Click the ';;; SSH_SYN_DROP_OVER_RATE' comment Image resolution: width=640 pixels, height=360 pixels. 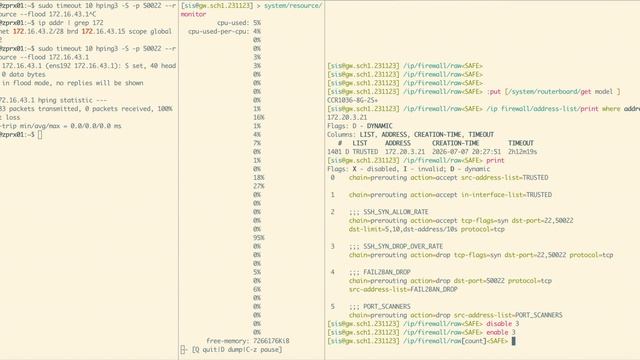(x=396, y=246)
